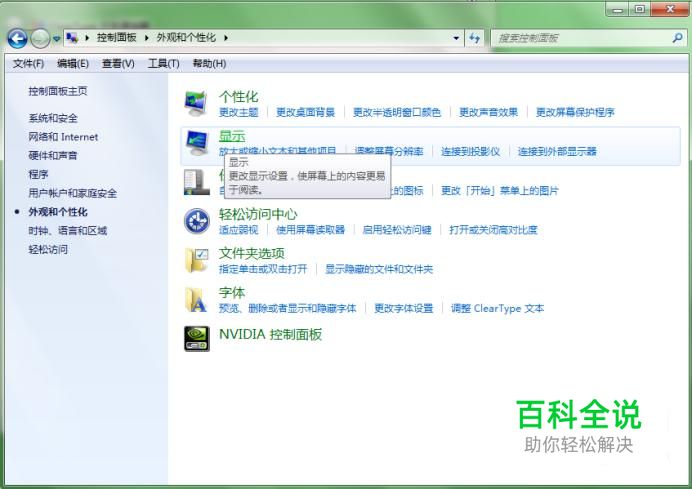692x489 pixels.
Task: Open NVIDIA 控制面板 heading
Action: (x=271, y=335)
